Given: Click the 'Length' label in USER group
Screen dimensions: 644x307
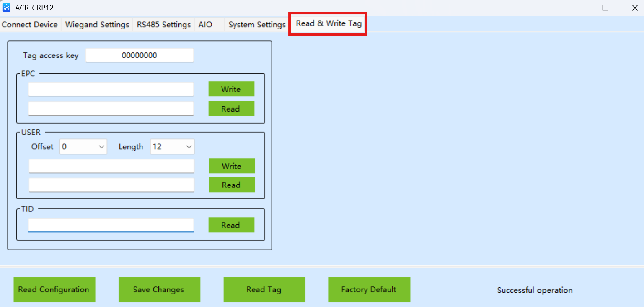Looking at the screenshot, I should click(x=131, y=147).
